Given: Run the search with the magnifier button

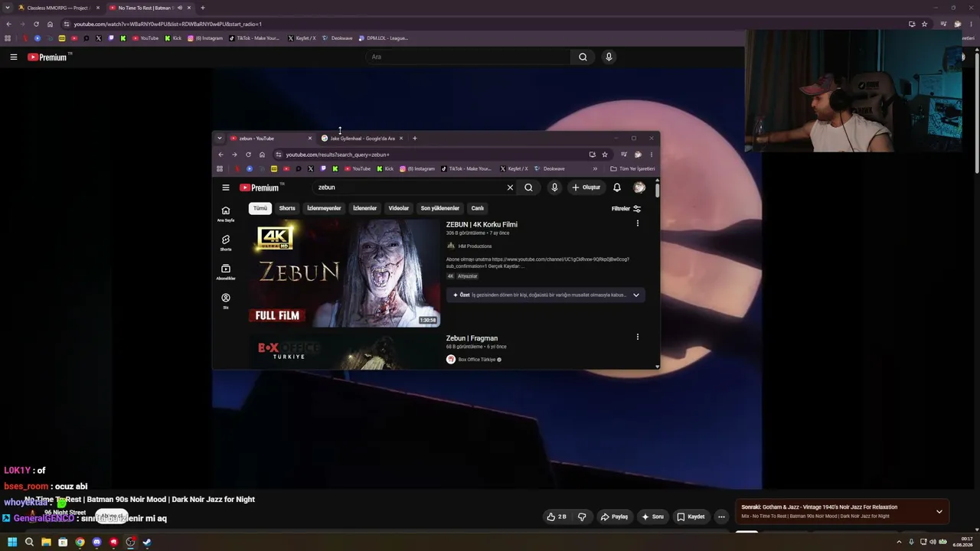Looking at the screenshot, I should pos(528,187).
